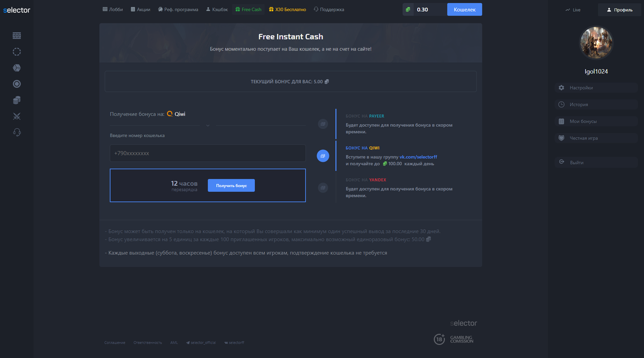
Task: Open Мои бонусы in profile panel
Action: click(597, 121)
